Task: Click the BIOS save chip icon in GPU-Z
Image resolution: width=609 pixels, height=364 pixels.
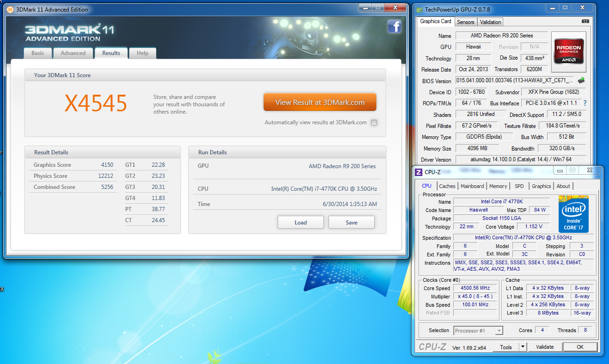Action: (581, 80)
